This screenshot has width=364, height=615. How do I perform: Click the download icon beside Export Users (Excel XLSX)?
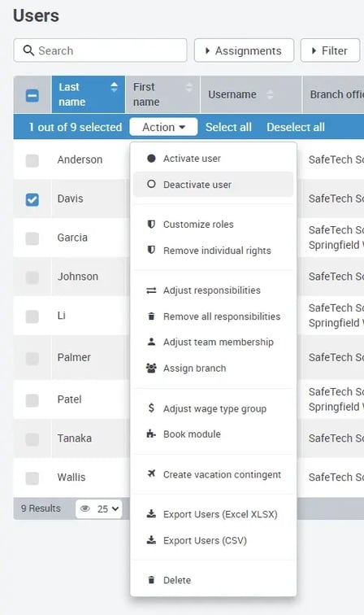[151, 514]
